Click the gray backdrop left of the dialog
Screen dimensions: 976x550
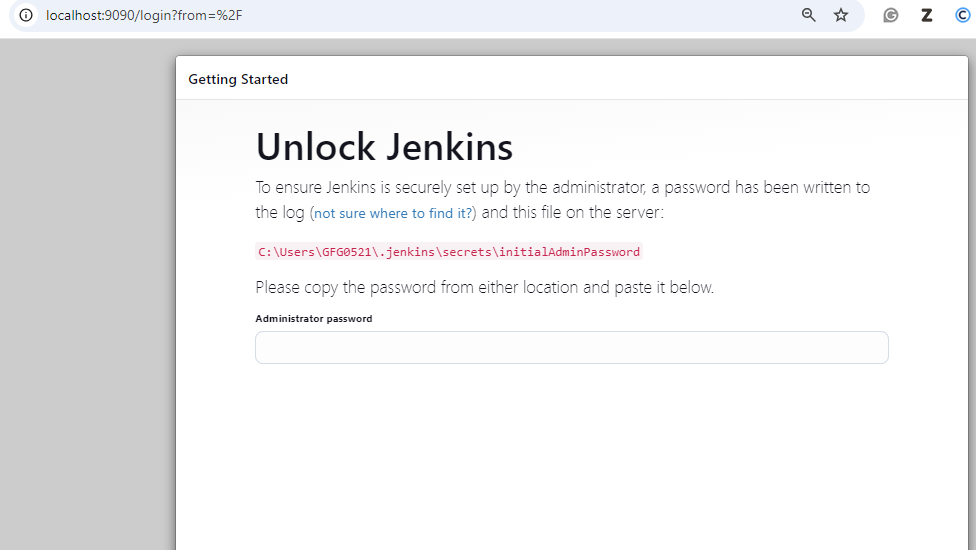click(x=87, y=300)
